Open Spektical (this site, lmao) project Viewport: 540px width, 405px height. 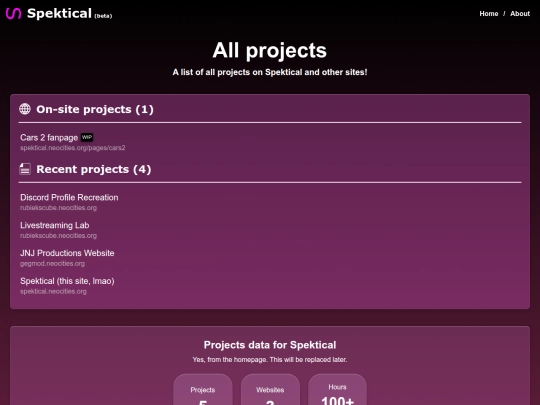coord(67,281)
